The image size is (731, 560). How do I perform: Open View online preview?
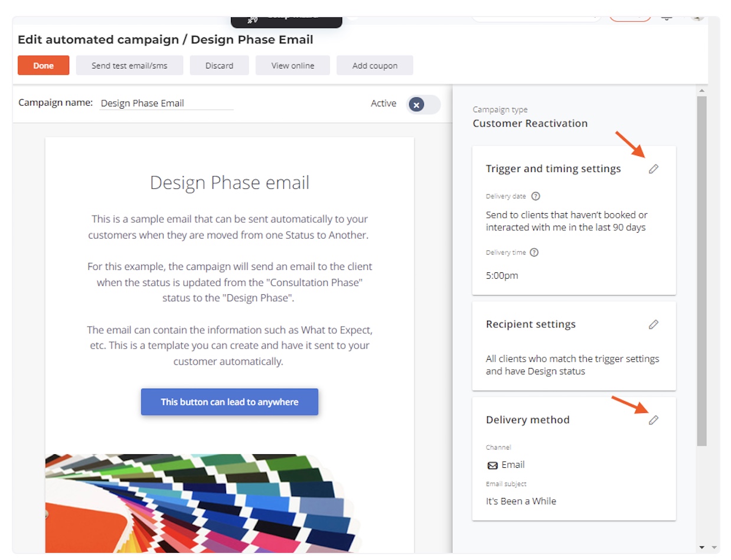coord(293,66)
